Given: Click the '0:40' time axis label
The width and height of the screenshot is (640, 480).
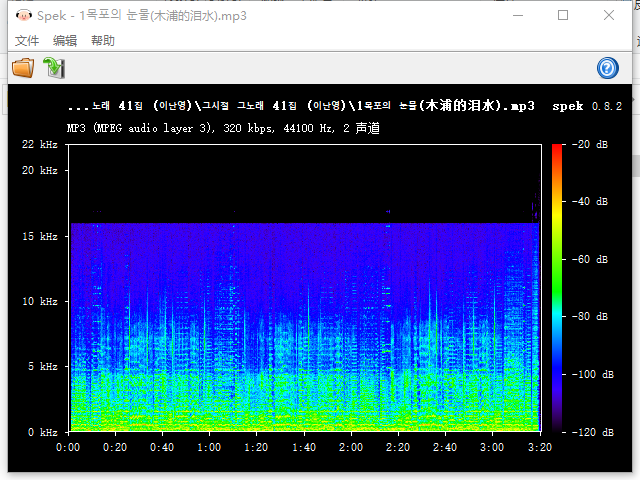Looking at the screenshot, I should (x=162, y=447).
